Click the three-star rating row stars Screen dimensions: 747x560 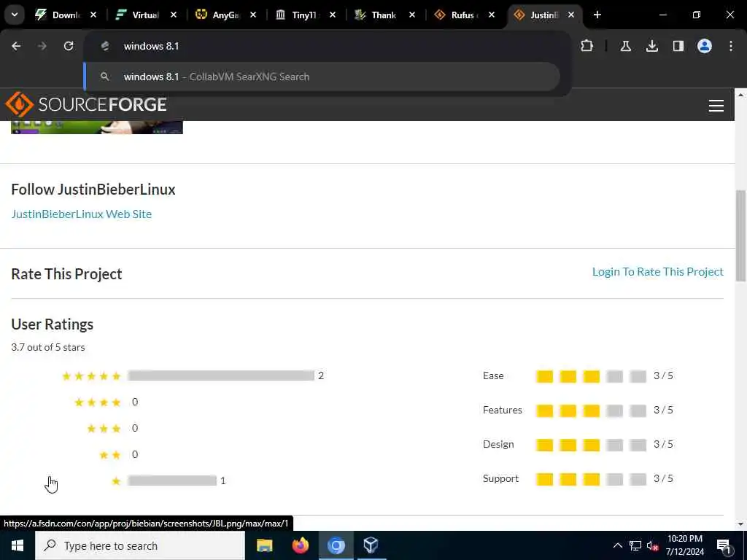pos(104,429)
